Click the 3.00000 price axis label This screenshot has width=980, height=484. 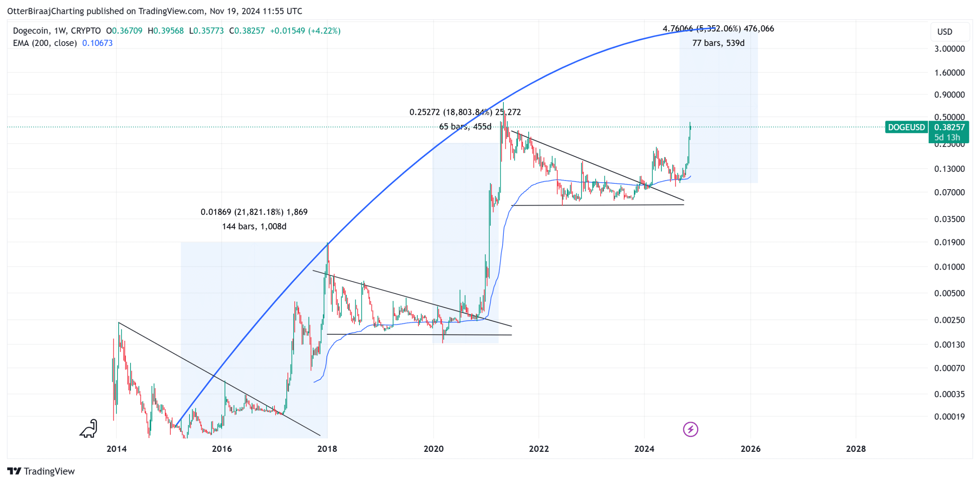tap(949, 49)
